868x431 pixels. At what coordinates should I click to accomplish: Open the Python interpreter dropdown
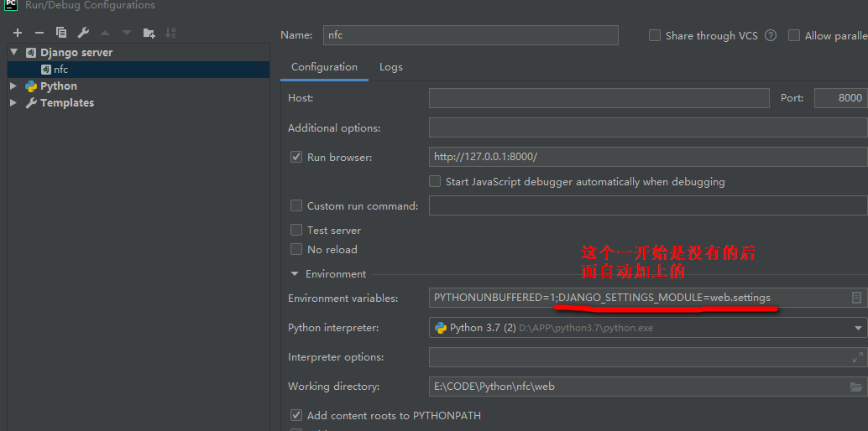857,328
